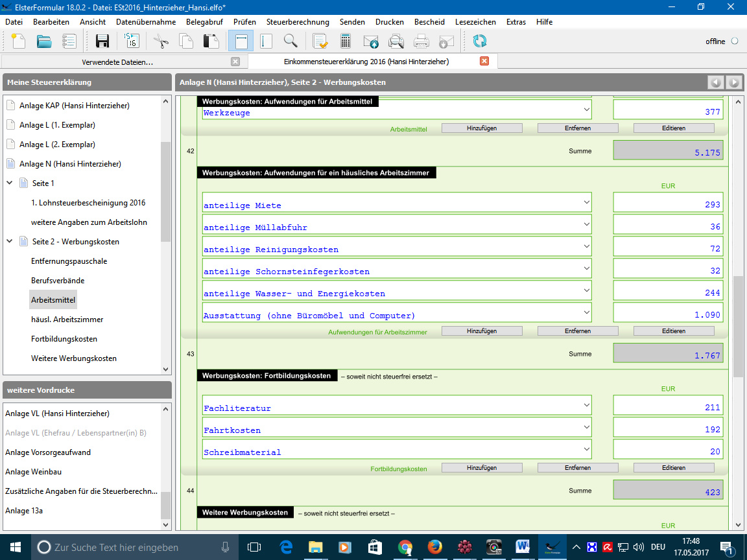The width and height of the screenshot is (747, 560).
Task: Enable fit-to-width page view
Action: (241, 41)
